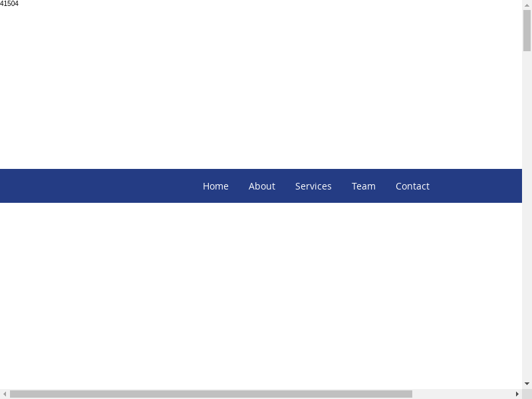
Task: Select Services in the navigation bar
Action: pyautogui.click(x=313, y=186)
